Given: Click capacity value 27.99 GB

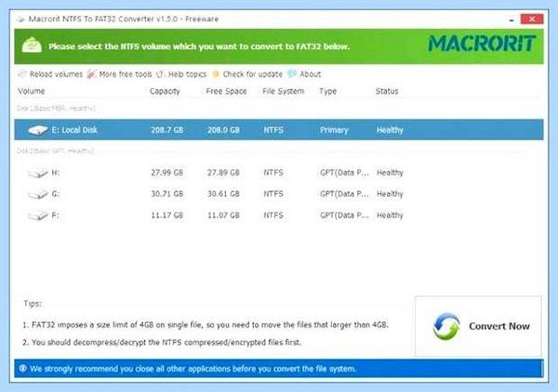Looking at the screenshot, I should [x=166, y=173].
